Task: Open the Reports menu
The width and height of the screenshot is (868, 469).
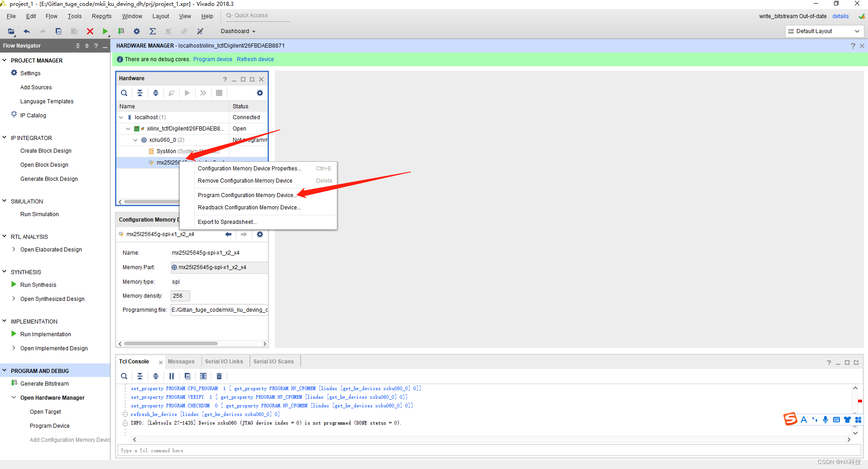Action: click(x=101, y=16)
